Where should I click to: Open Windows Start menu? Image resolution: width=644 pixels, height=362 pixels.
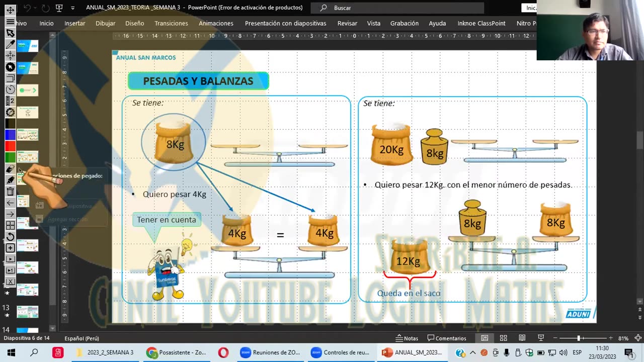(x=11, y=352)
